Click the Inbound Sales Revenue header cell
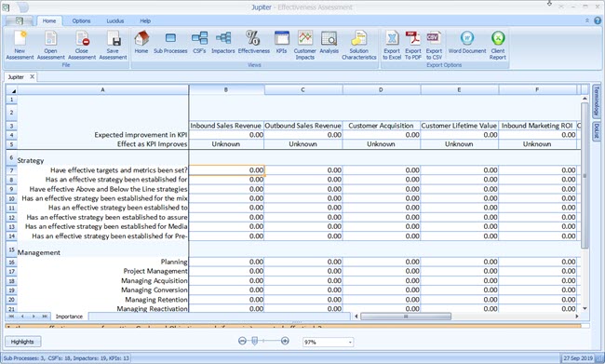Screen dimensions: 605x364 (x=226, y=126)
